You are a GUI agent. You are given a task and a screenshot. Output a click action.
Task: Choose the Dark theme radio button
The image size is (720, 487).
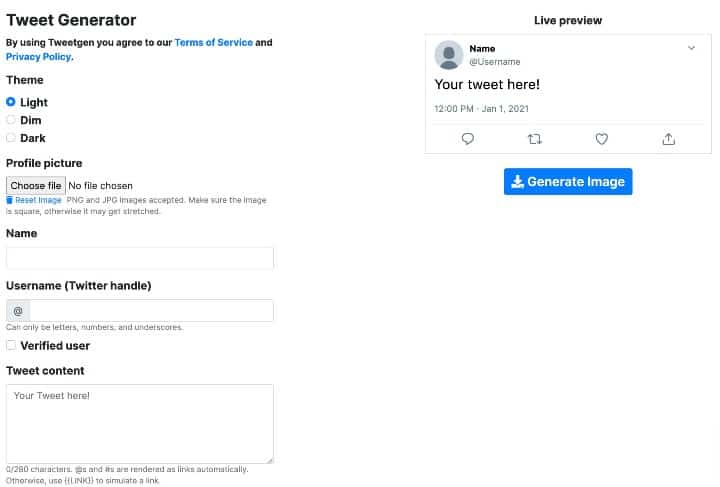(11, 138)
